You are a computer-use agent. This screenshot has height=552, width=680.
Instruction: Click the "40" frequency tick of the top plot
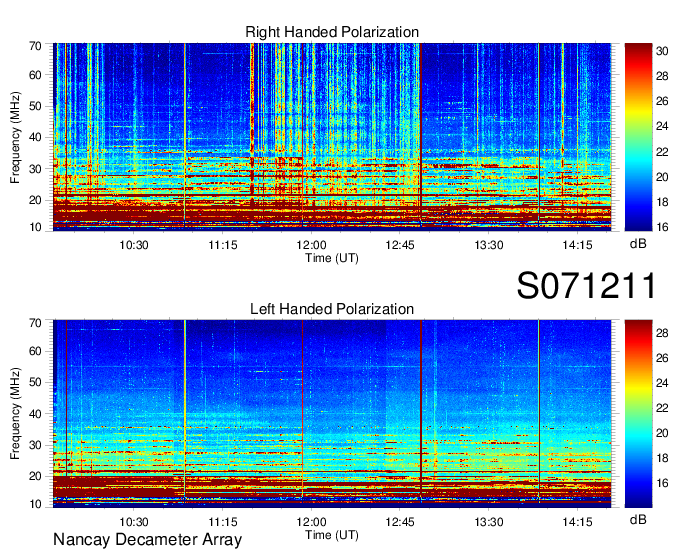[35, 137]
